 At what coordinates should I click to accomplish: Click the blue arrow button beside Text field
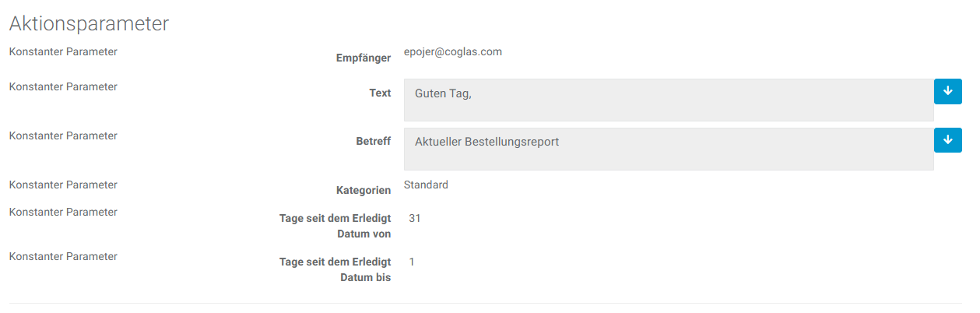[947, 91]
